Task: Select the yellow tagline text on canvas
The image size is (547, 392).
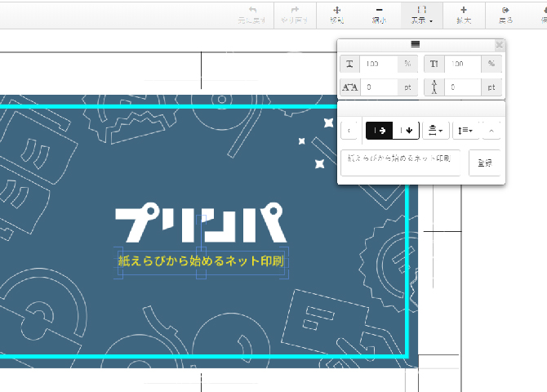Action: pos(201,261)
